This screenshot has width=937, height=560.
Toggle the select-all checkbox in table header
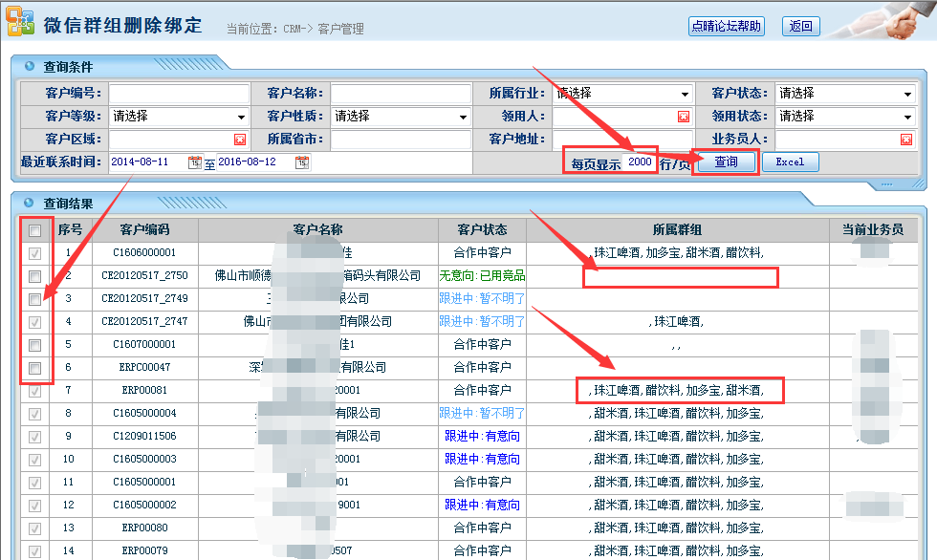pos(34,231)
